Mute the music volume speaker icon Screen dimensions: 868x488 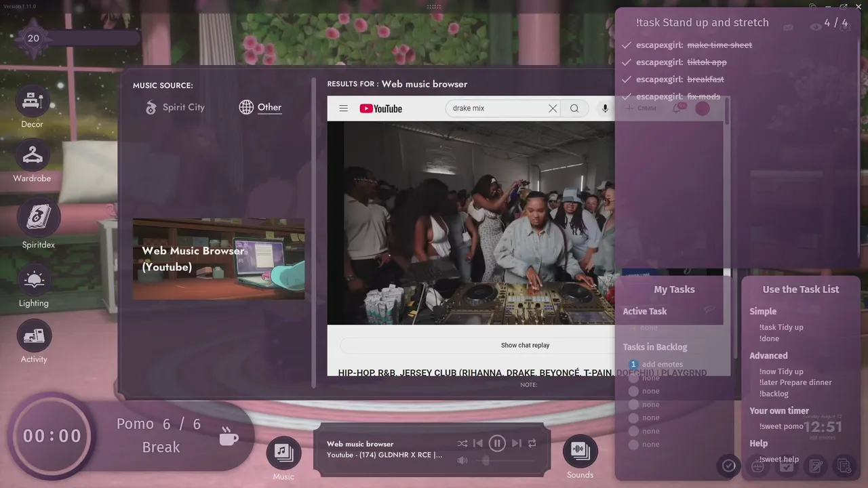coord(462,460)
